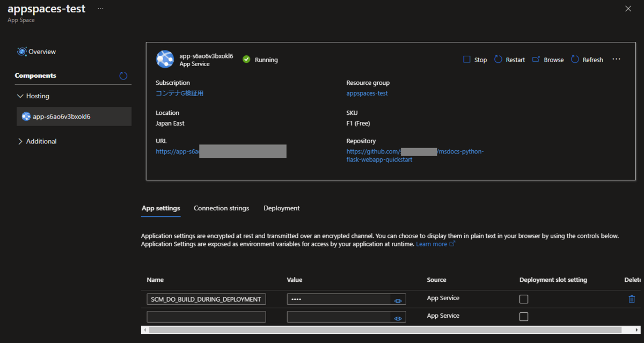Open the GitHub repository link
This screenshot has width=644, height=343.
415,156
